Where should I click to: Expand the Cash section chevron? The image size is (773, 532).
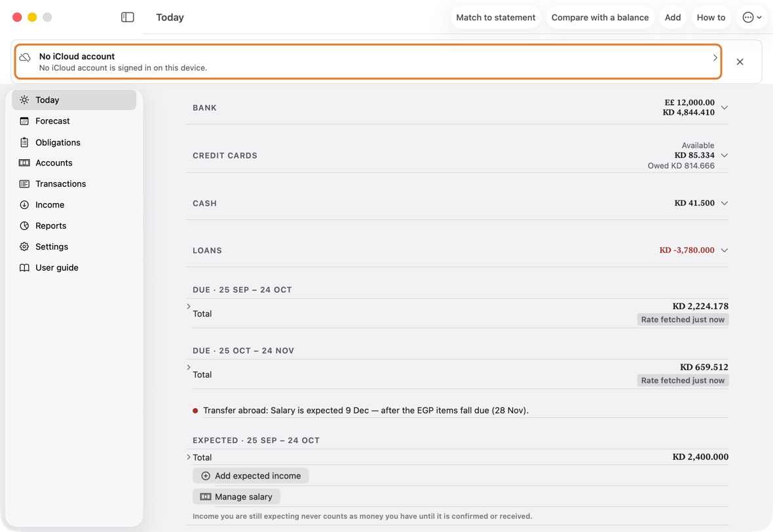coord(724,203)
